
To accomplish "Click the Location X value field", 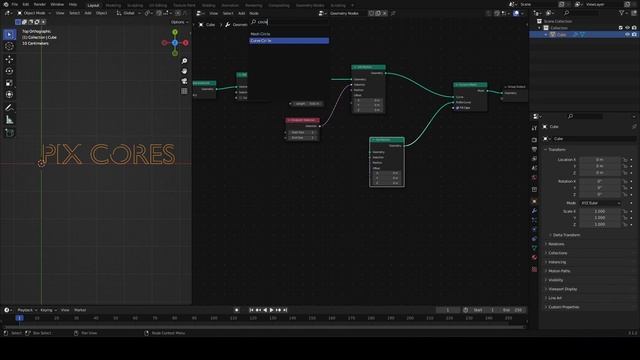I will pyautogui.click(x=600, y=160).
